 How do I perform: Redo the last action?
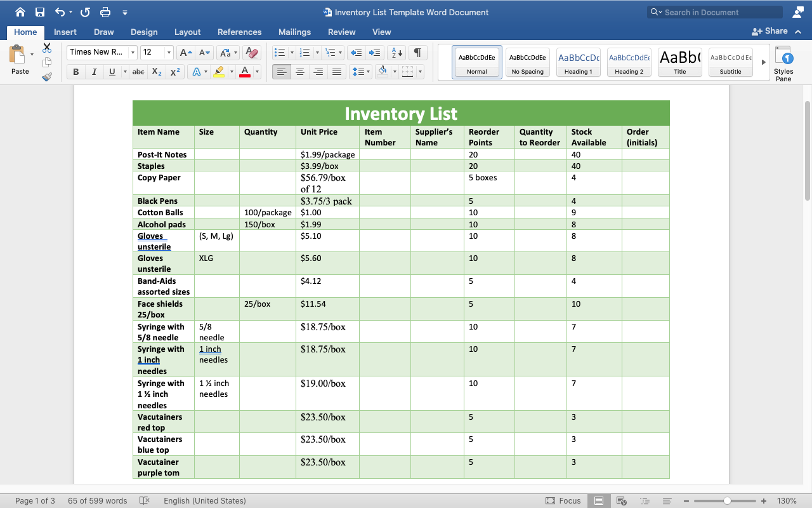tap(86, 12)
